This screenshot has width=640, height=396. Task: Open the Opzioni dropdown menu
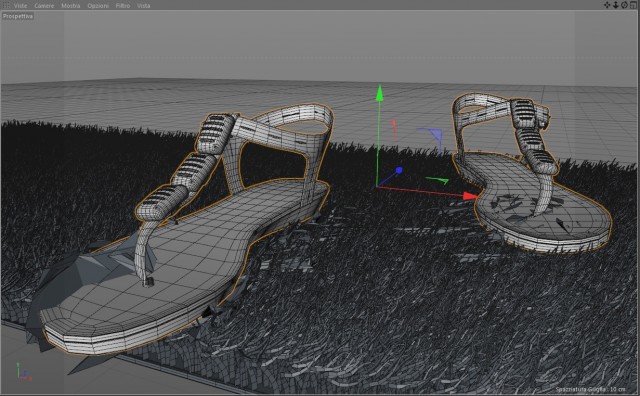tap(98, 6)
